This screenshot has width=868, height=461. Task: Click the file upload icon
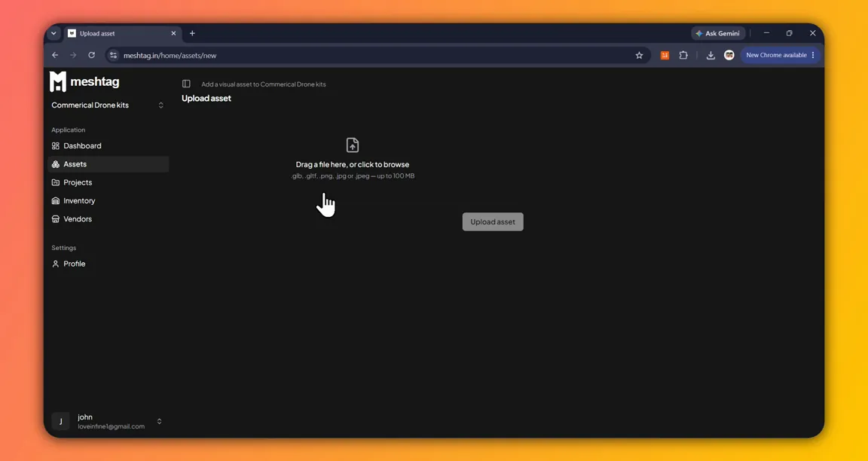pos(352,145)
